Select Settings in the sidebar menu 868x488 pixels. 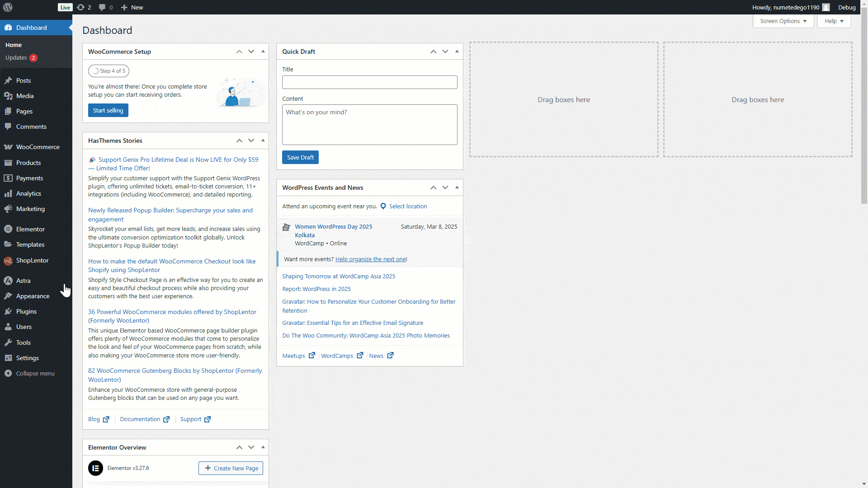click(27, 358)
